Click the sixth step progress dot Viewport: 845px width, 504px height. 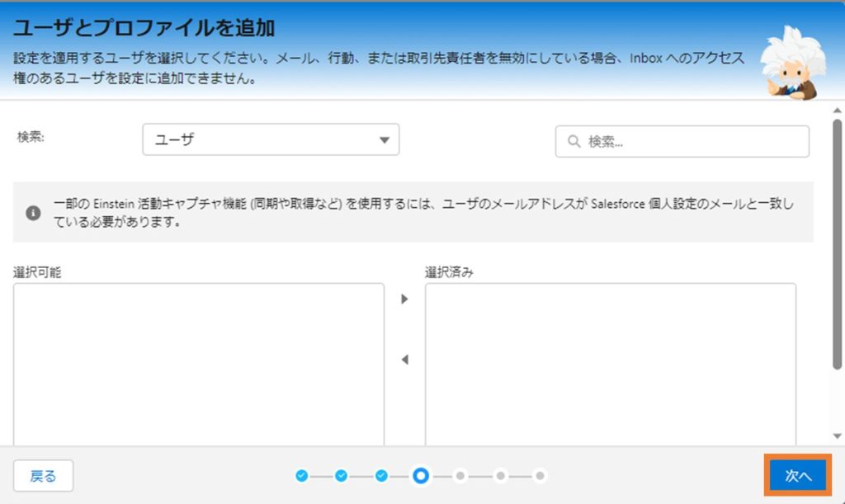tap(500, 475)
